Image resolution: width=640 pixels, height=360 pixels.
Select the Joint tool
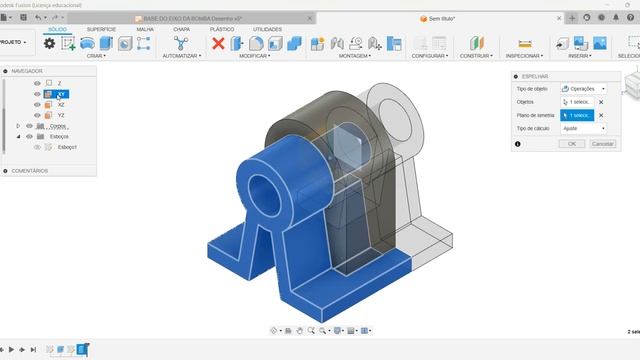pos(337,43)
